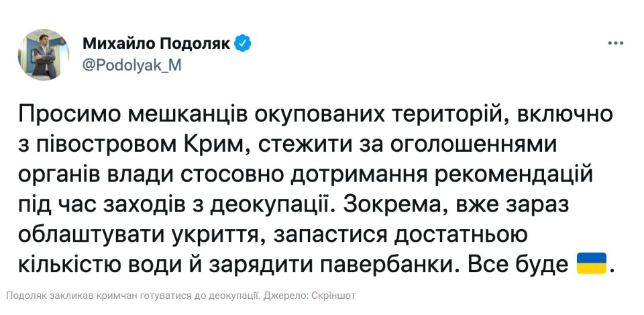Click the Ukrainian flag emoji
The width and height of the screenshot is (644, 315).
pyautogui.click(x=591, y=263)
